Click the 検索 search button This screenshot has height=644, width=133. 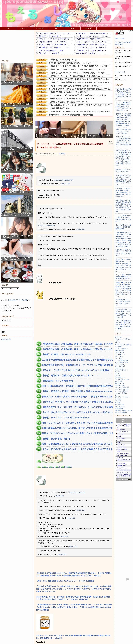3,332
